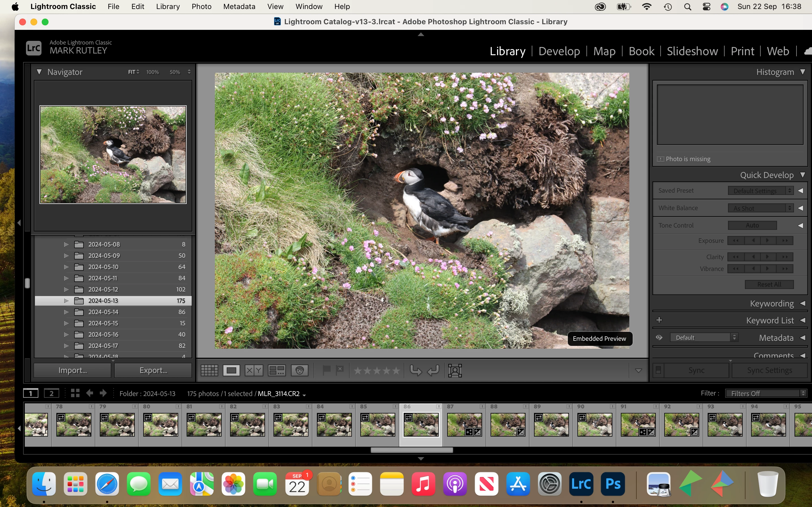The width and height of the screenshot is (812, 507).
Task: Open Survey view from toolbar
Action: (277, 370)
